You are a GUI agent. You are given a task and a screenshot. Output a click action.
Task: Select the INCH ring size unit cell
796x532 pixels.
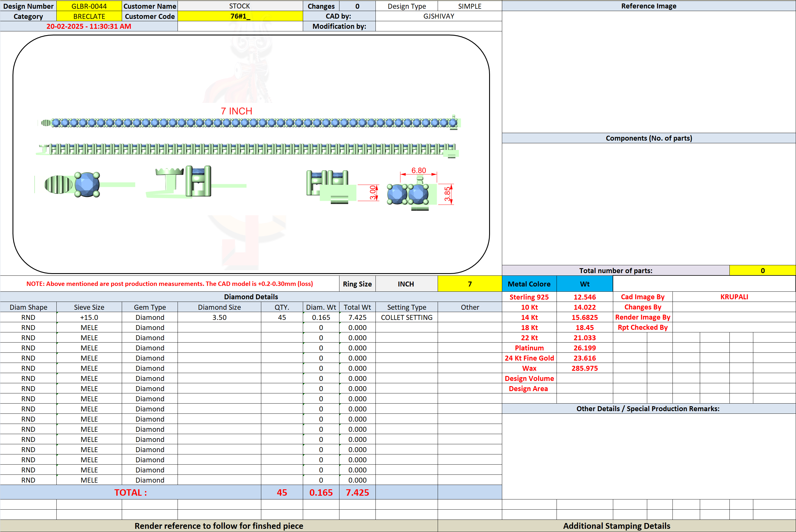pyautogui.click(x=406, y=284)
